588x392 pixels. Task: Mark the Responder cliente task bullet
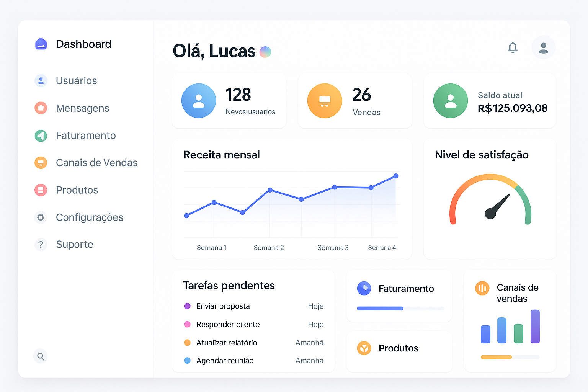click(187, 324)
